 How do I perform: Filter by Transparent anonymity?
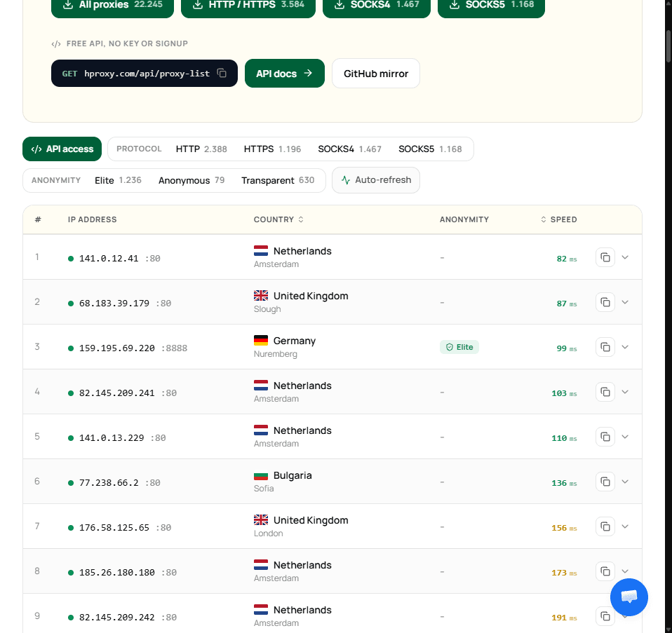(x=278, y=180)
